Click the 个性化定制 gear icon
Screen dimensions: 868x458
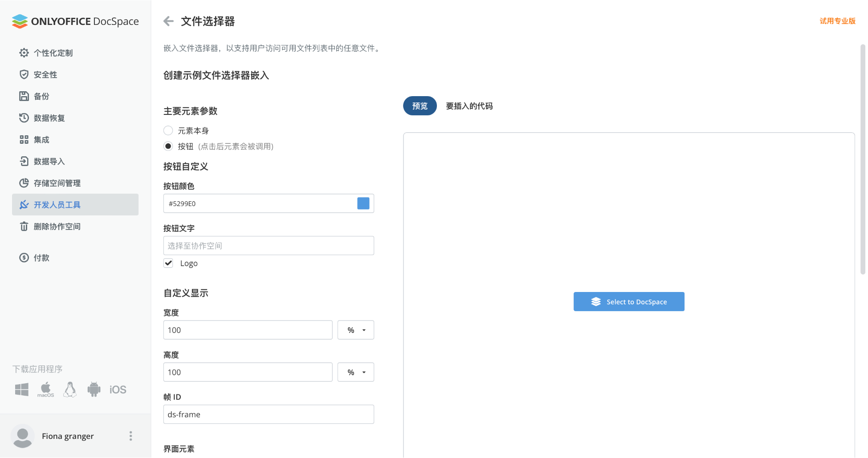pyautogui.click(x=24, y=53)
